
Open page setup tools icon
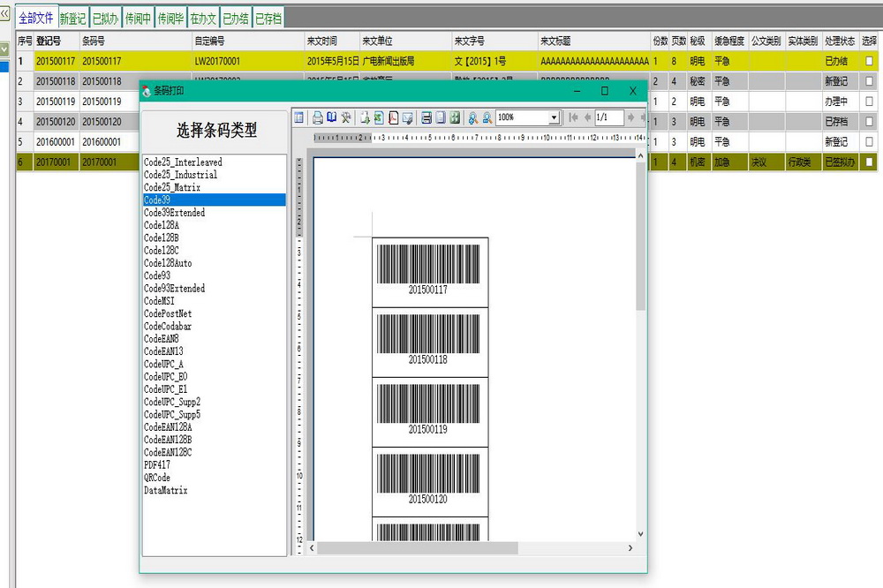tap(346, 117)
